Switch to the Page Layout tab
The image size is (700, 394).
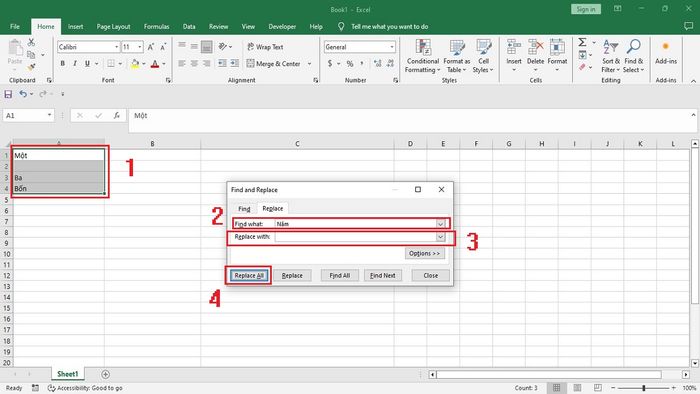coord(113,27)
